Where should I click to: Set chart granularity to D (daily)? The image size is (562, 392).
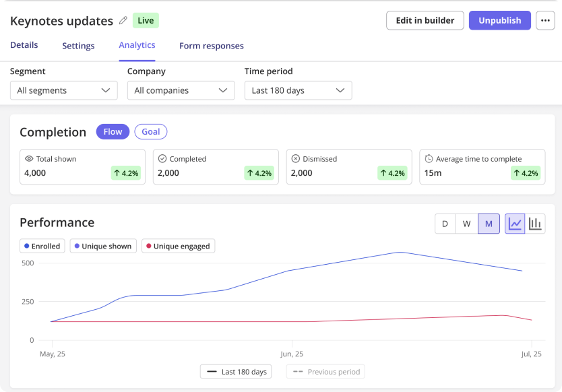(x=445, y=224)
